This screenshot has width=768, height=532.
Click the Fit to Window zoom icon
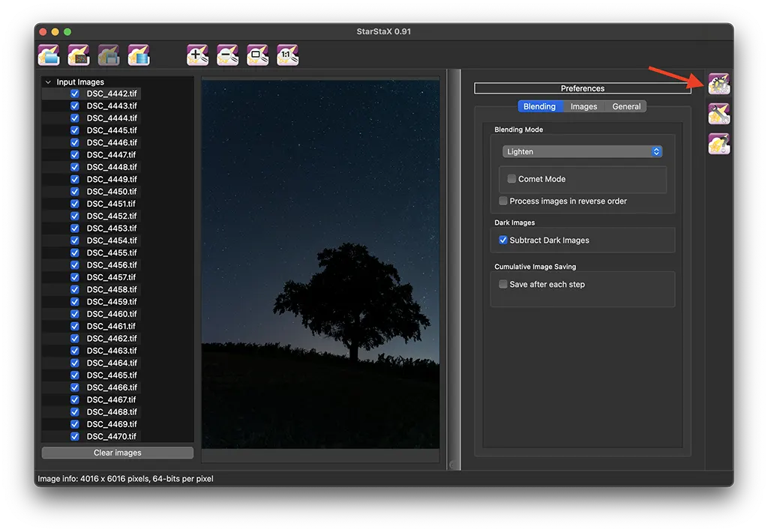pos(258,55)
